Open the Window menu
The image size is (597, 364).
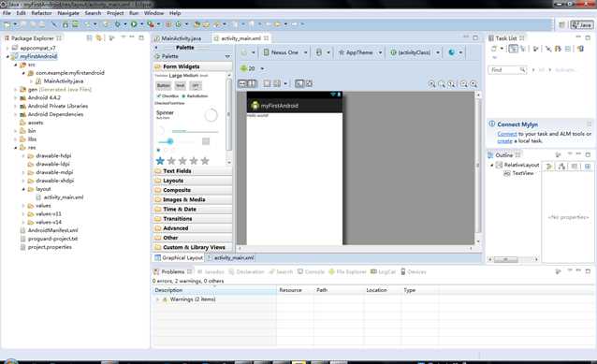(x=153, y=13)
